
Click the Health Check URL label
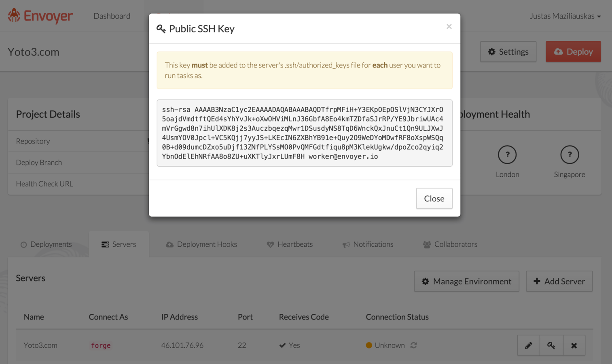(x=44, y=184)
